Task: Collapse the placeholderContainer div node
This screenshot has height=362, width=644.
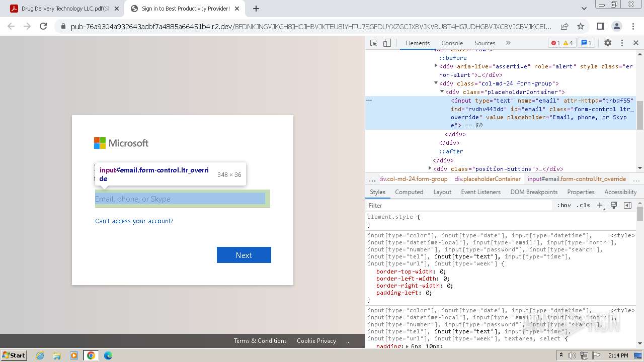Action: point(442,92)
